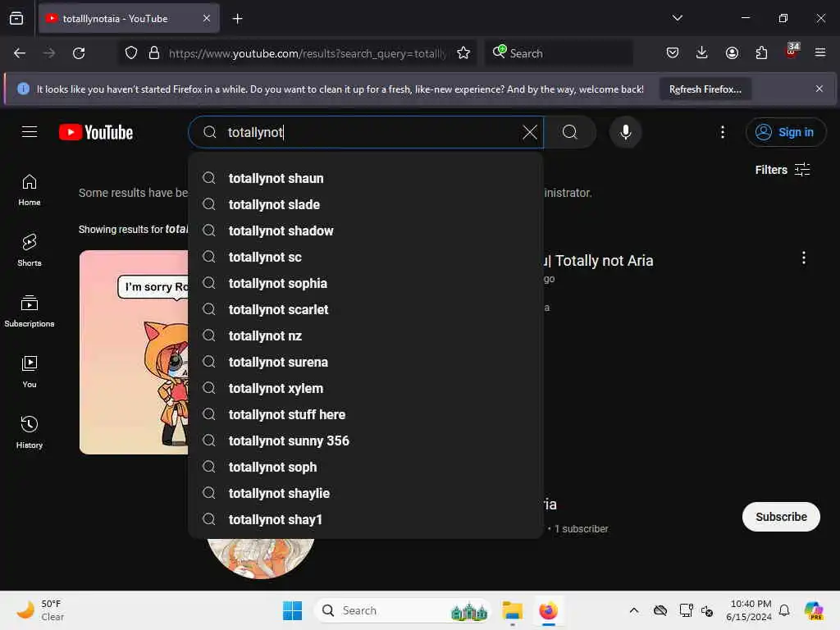Bookmark this page with the star icon

pyautogui.click(x=463, y=53)
